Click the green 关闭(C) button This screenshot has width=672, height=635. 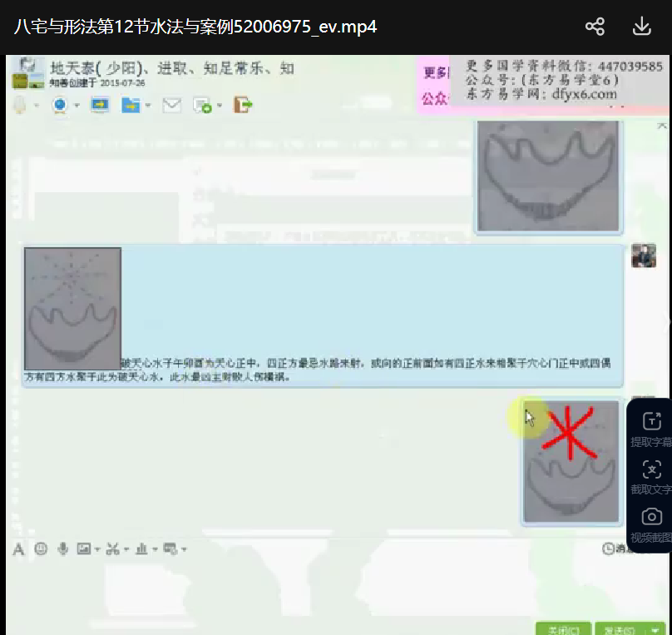click(x=563, y=629)
